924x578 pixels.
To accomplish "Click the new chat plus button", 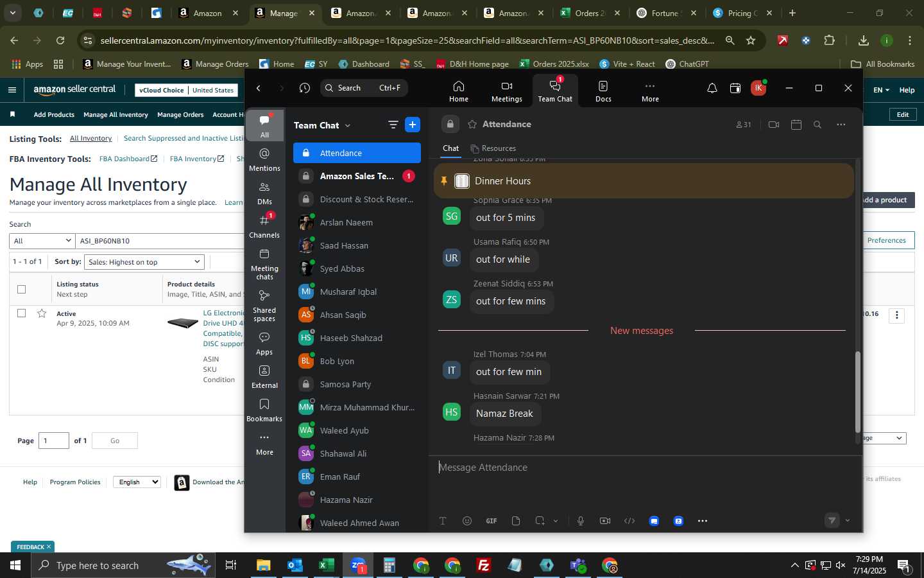I will coord(413,125).
